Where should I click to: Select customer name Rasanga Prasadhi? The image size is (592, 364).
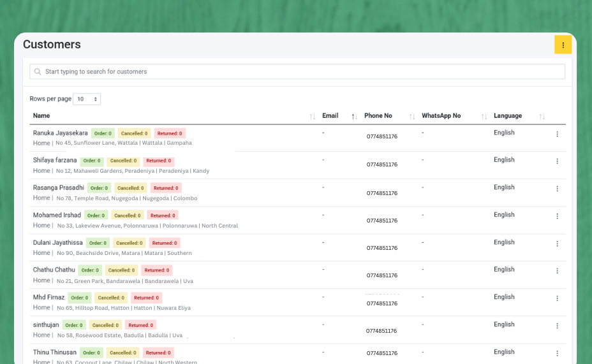tap(59, 187)
